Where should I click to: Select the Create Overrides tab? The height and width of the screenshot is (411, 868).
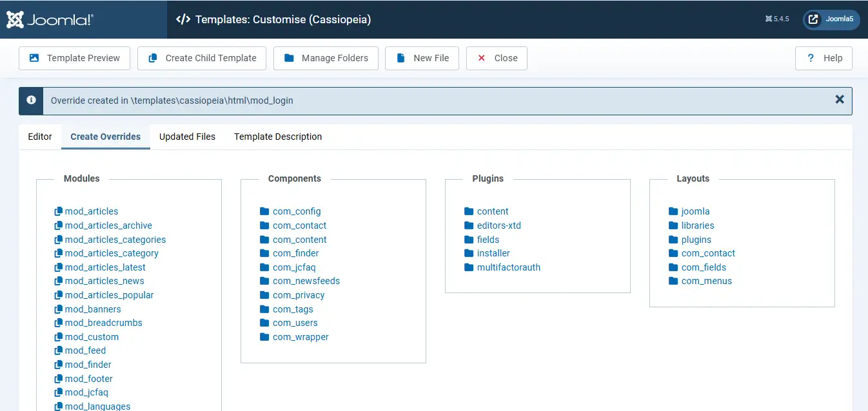click(x=106, y=137)
